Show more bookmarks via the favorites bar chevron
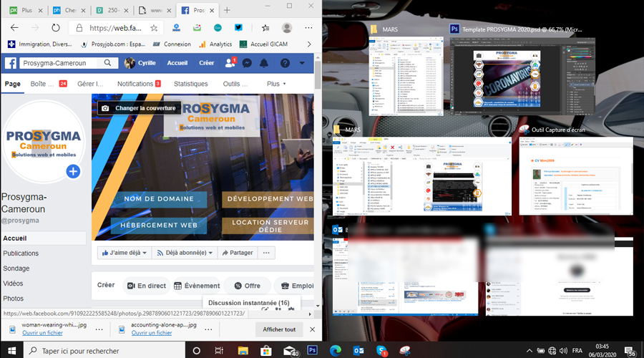The height and width of the screenshot is (358, 644). click(x=309, y=44)
